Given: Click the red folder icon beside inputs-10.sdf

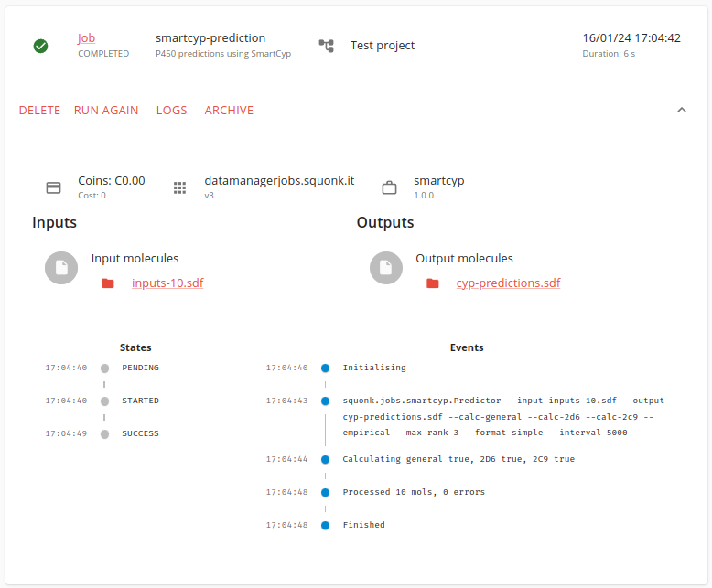Looking at the screenshot, I should pos(108,283).
